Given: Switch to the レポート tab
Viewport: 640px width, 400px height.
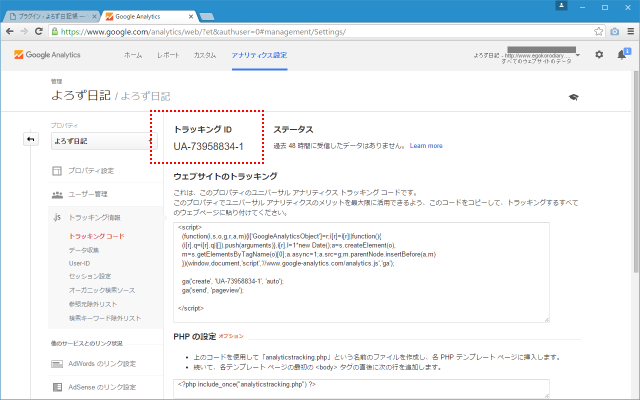Looking at the screenshot, I should pyautogui.click(x=168, y=54).
